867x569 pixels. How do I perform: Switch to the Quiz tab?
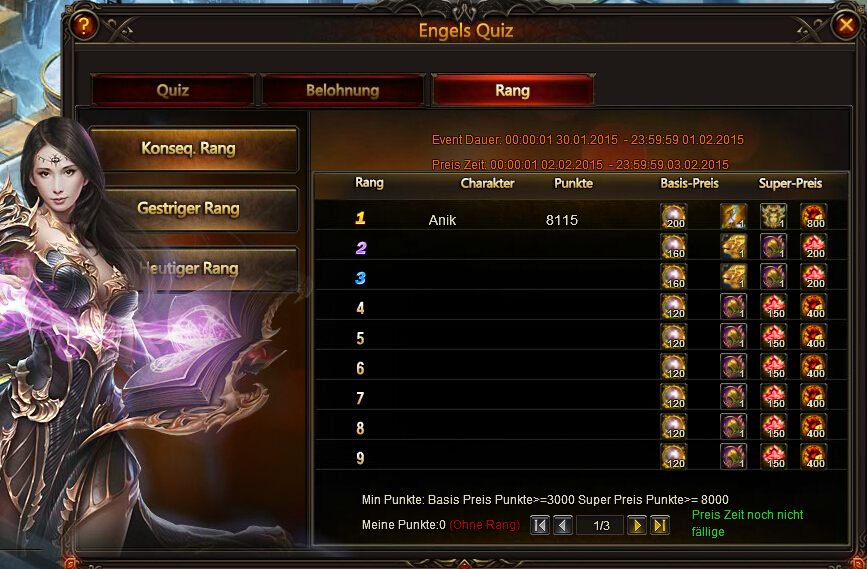pos(173,90)
